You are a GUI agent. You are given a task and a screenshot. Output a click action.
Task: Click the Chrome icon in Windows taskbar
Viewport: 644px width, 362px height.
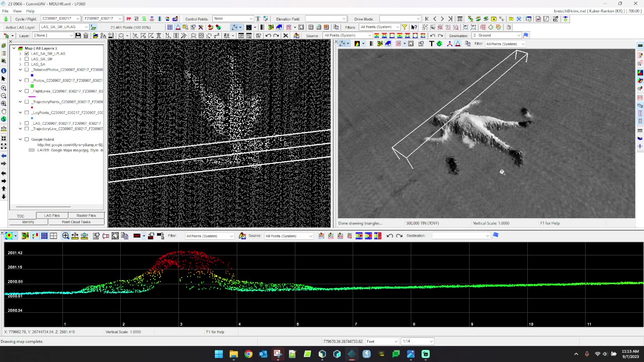(248, 354)
